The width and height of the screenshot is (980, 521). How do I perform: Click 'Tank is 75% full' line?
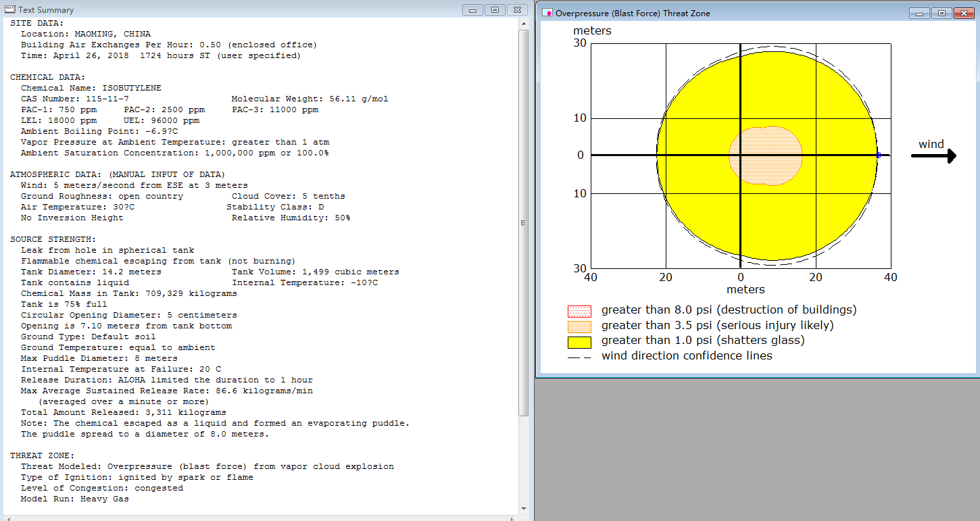point(64,304)
